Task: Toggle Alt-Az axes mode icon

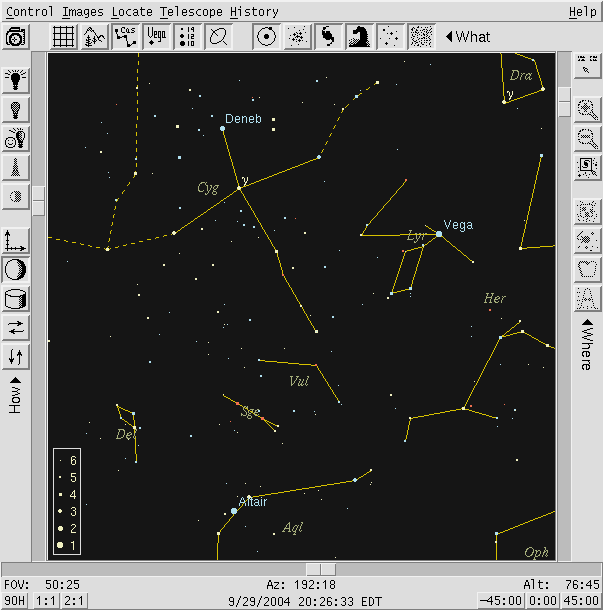Action: click(x=16, y=241)
